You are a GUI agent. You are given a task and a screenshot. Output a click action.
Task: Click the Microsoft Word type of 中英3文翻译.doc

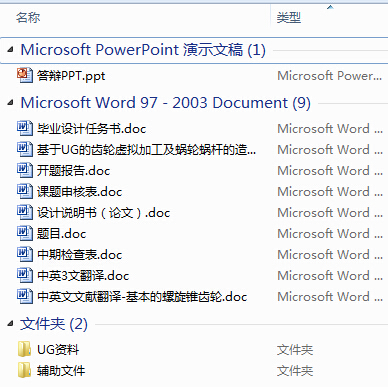tap(330, 276)
